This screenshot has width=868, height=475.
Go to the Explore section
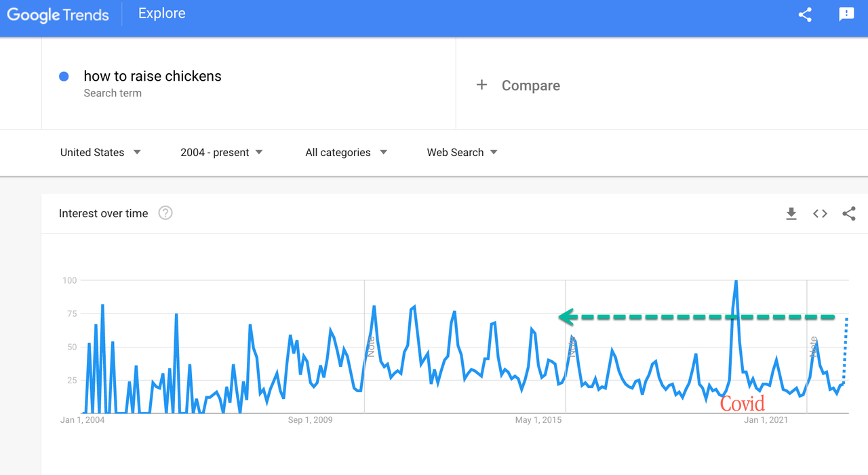pos(161,14)
